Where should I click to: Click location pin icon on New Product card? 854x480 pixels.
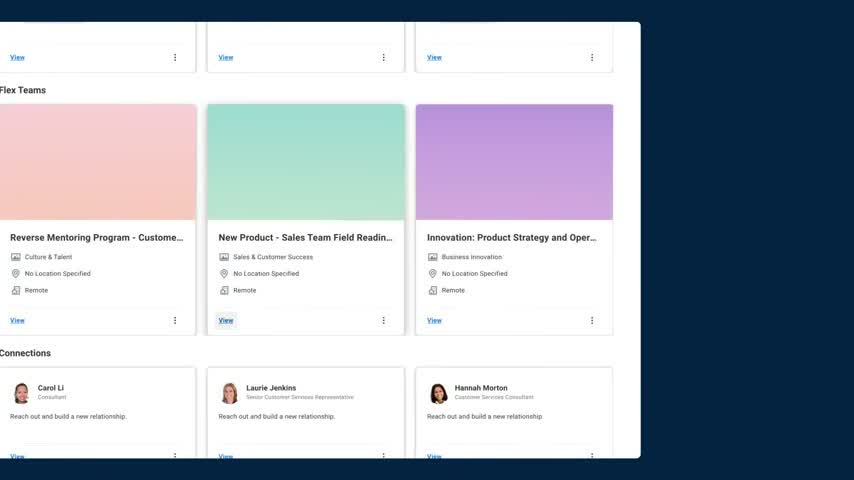click(x=224, y=274)
